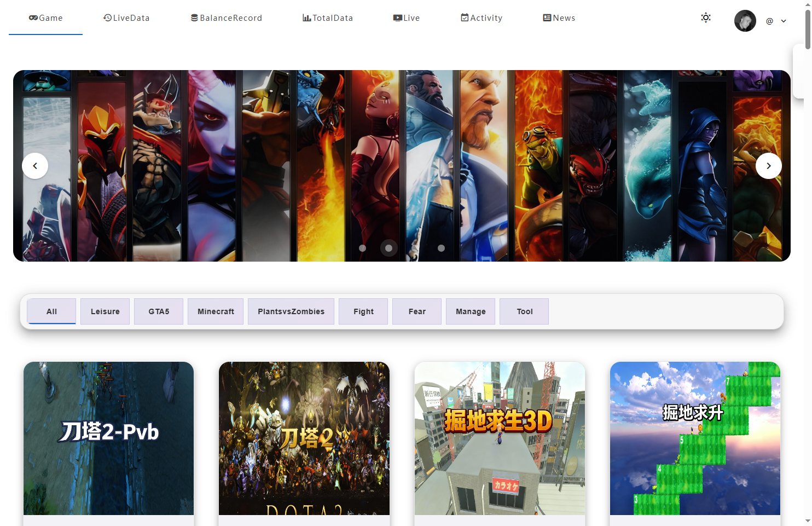Filter games by Fight category

click(363, 311)
